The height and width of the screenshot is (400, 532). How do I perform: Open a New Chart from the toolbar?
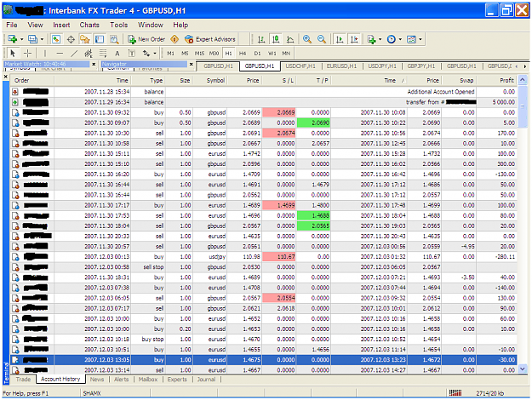click(x=13, y=39)
